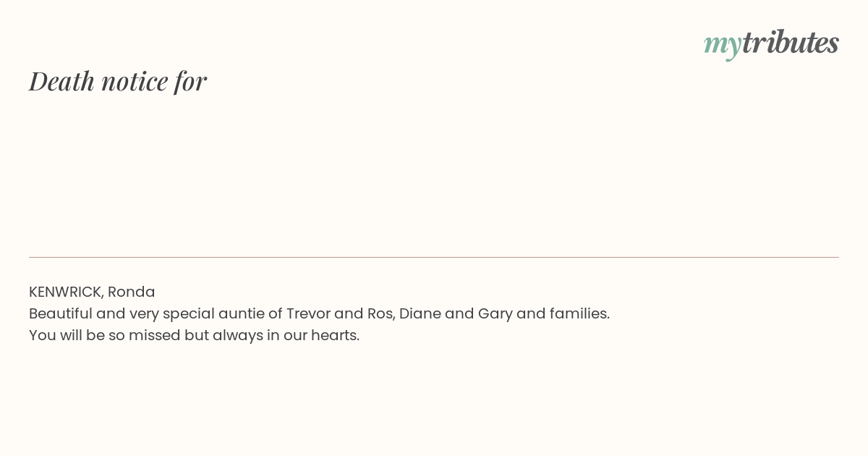Click the first name "Ronda"
The height and width of the screenshot is (456, 868).
pyautogui.click(x=132, y=292)
